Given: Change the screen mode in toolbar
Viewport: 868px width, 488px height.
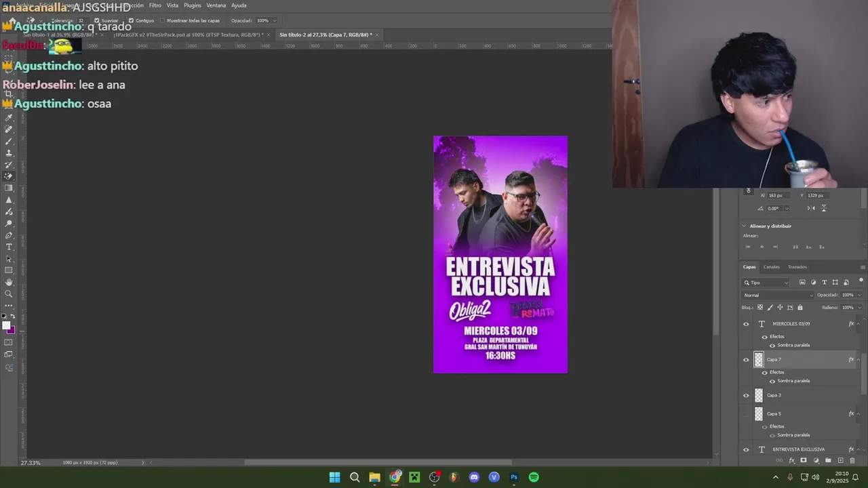Looking at the screenshot, I should pyautogui.click(x=9, y=354).
